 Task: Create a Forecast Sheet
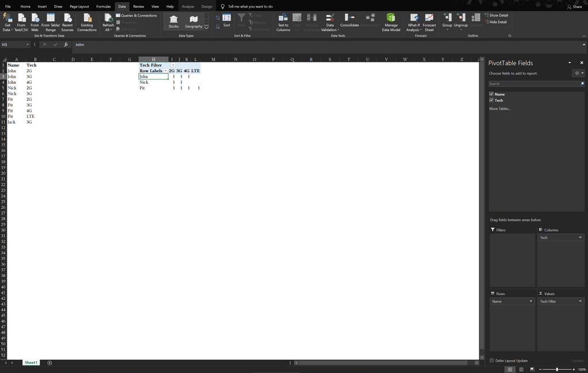click(430, 22)
